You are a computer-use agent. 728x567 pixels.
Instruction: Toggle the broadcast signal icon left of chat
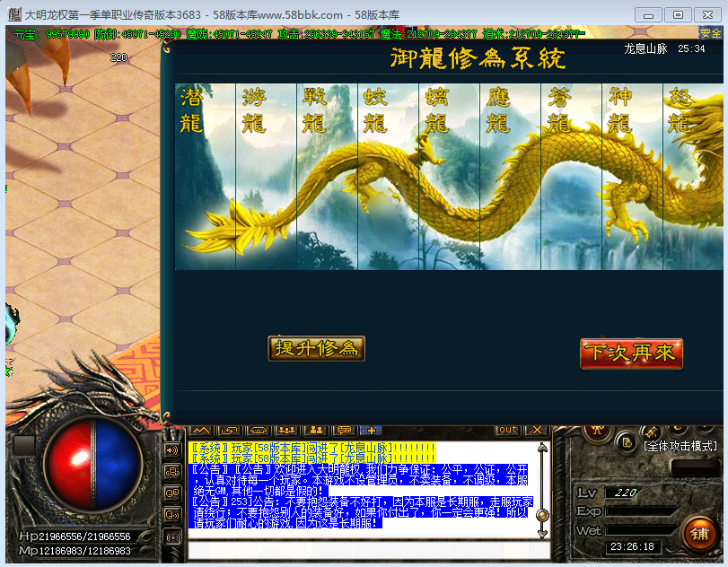click(x=172, y=537)
